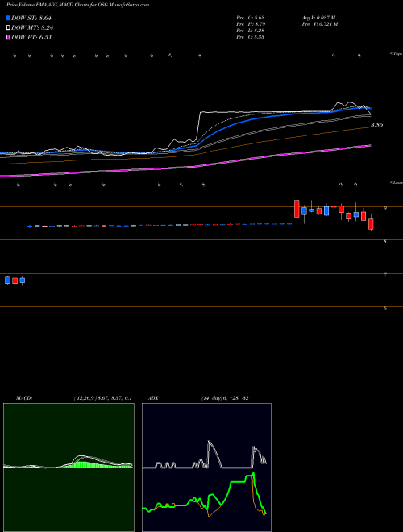The height and width of the screenshot is (532, 403).
Task: Click the 'Pre O: 8.63' value
Action: coord(251,17)
